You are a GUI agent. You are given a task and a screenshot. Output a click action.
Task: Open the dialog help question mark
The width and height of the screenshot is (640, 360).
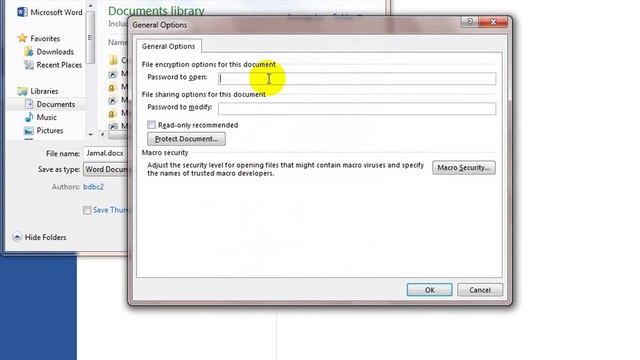[470, 22]
